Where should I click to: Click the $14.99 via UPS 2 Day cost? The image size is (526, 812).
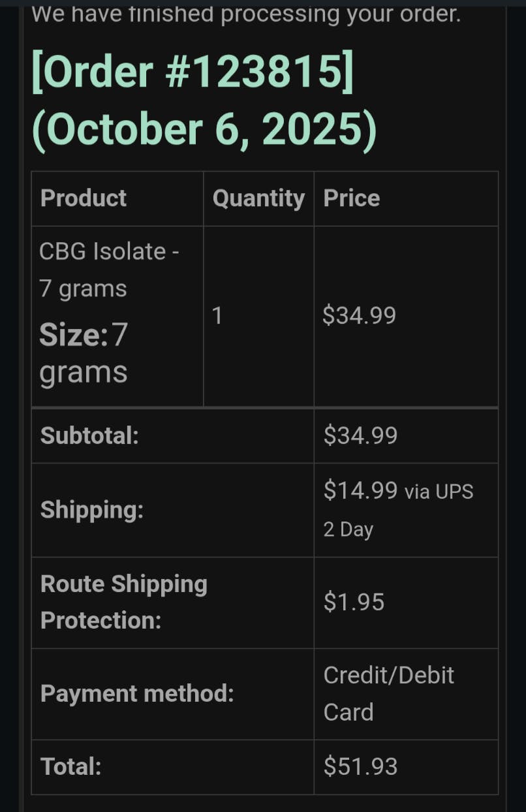click(x=398, y=510)
